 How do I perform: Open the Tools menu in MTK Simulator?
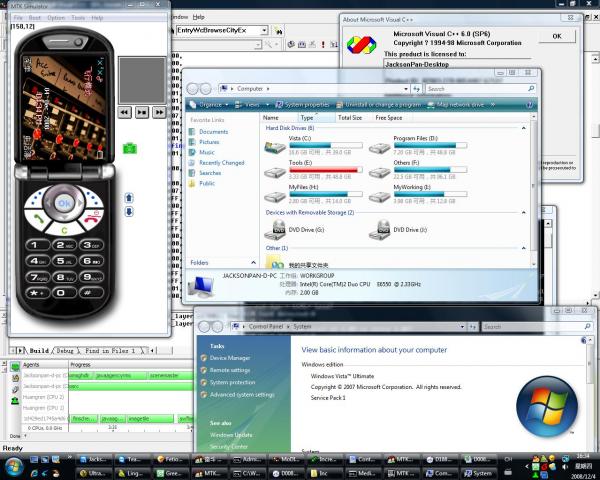tap(78, 18)
